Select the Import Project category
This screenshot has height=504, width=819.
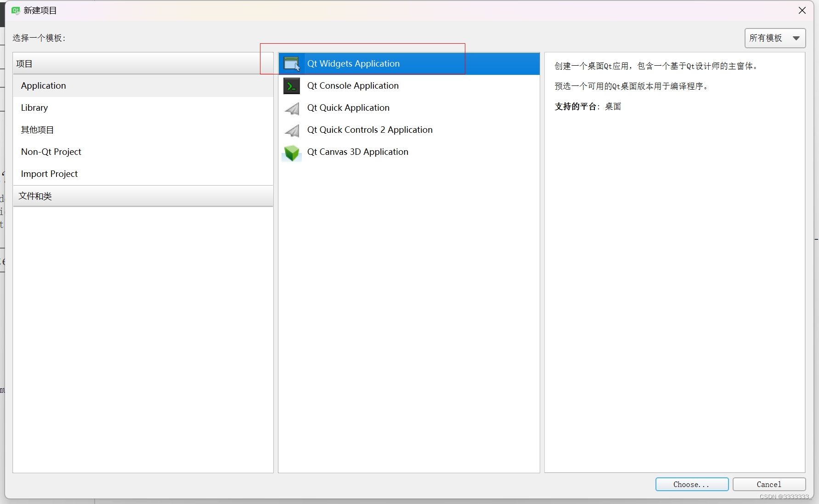coord(143,174)
